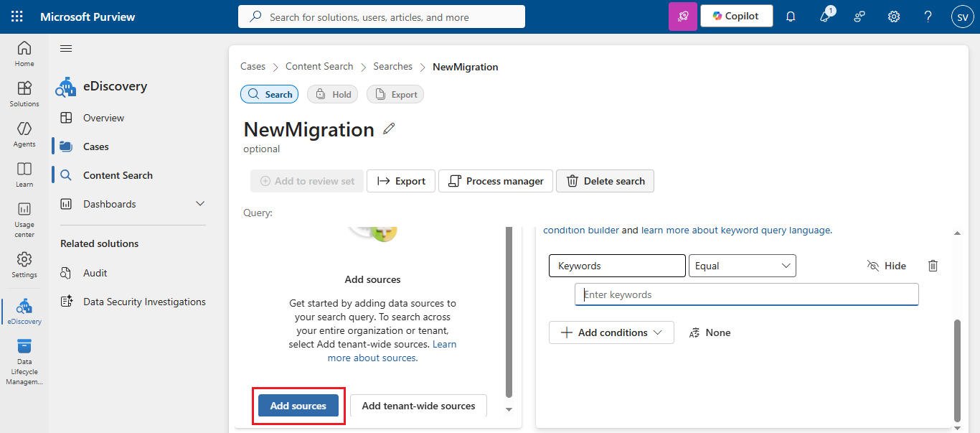Click the Delete search button

point(605,181)
